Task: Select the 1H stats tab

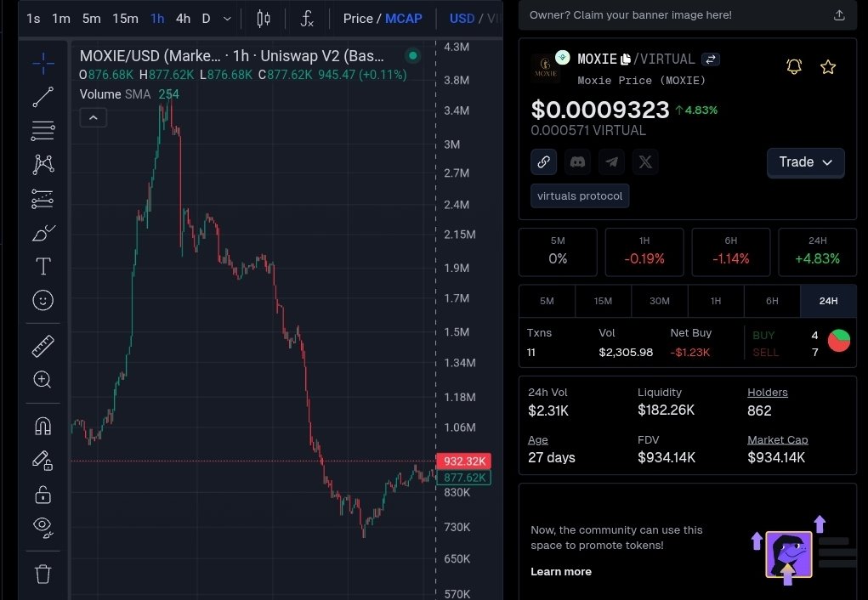Action: (x=716, y=301)
